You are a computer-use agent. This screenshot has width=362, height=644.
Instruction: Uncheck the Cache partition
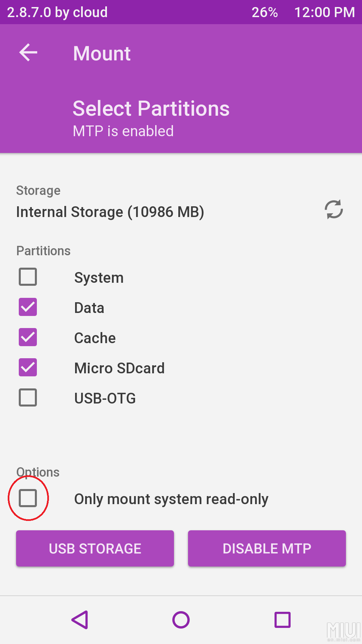click(x=28, y=337)
